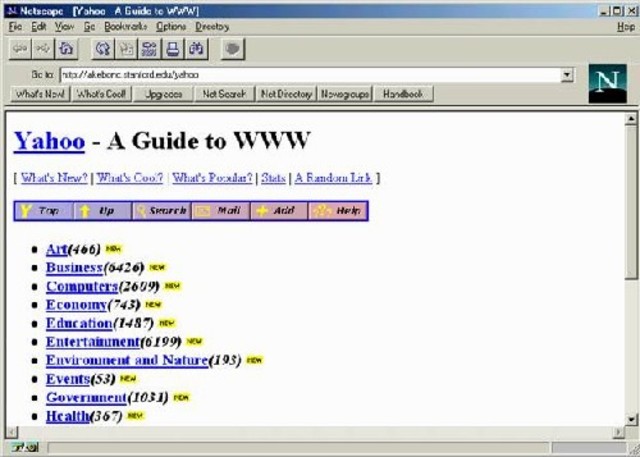Image resolution: width=640 pixels, height=457 pixels.
Task: Open the Education category link
Action: coord(79,323)
